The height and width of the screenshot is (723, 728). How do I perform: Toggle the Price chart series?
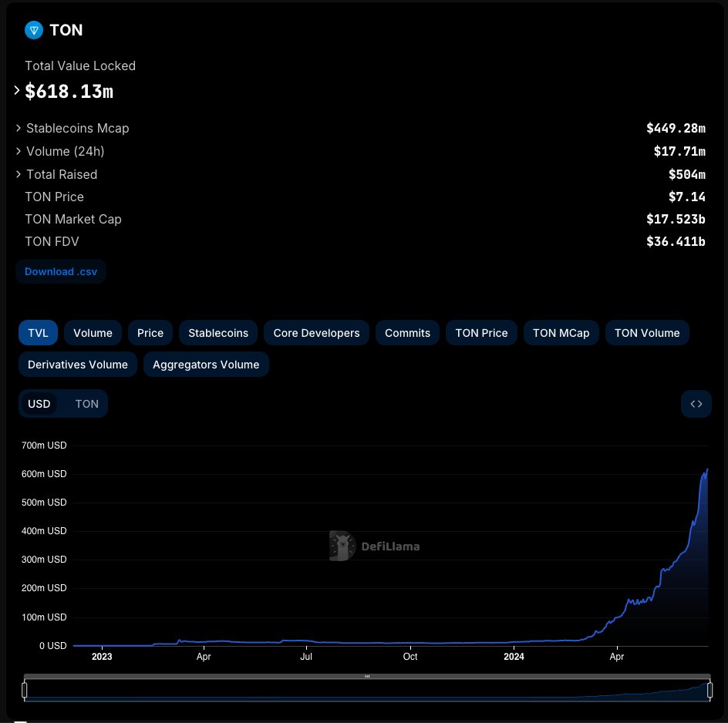[x=150, y=333]
